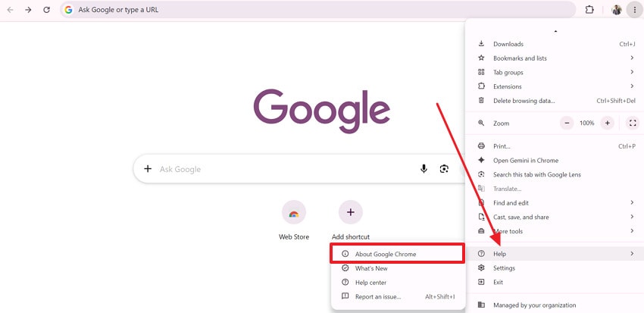Open Settings from the Chrome menu
Viewport: 644px width, 313px height.
(x=555, y=268)
